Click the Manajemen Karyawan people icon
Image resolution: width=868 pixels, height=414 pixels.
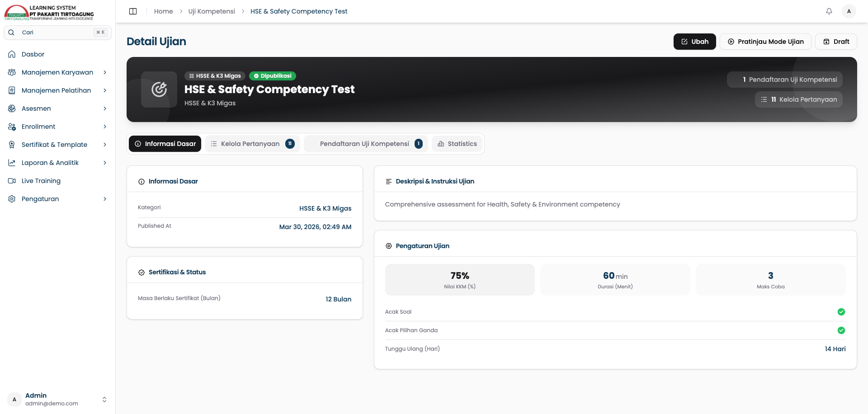[12, 72]
